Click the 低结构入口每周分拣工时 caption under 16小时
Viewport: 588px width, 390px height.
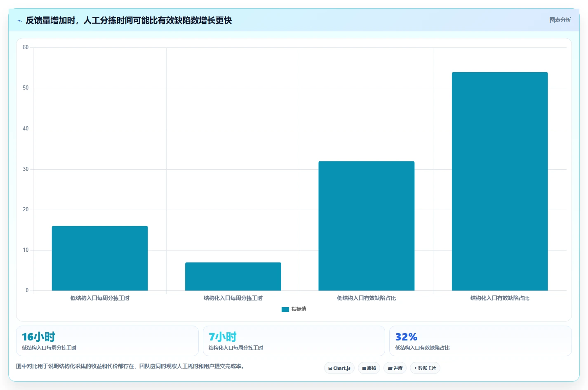[49, 348]
